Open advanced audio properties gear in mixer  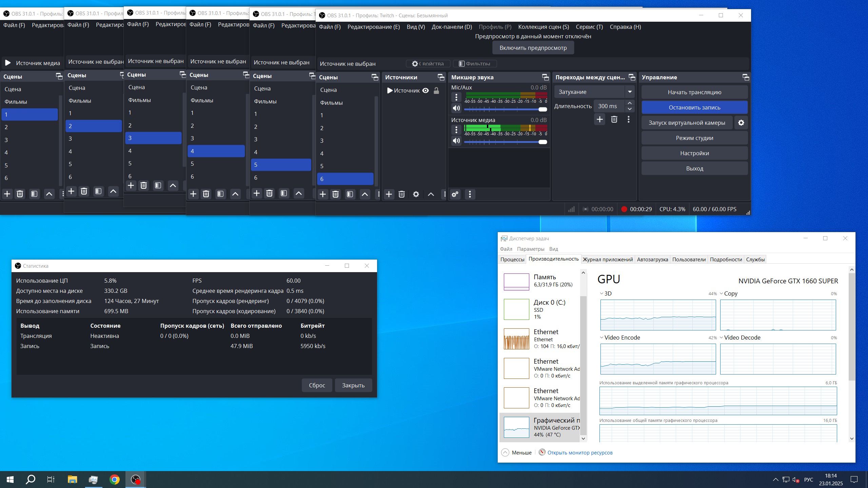pyautogui.click(x=455, y=194)
